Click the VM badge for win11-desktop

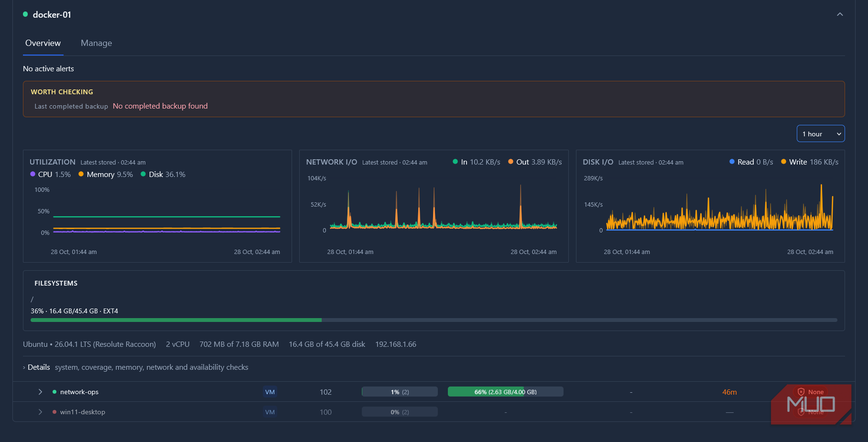(270, 412)
